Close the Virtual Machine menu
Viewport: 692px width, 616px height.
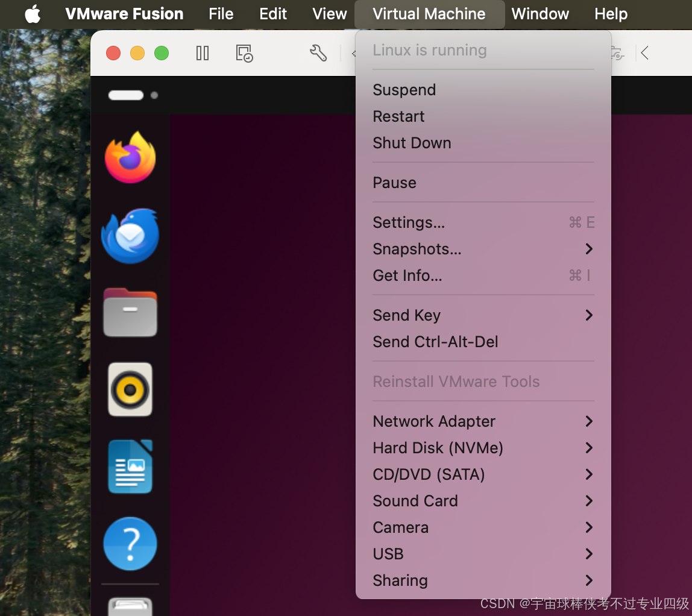(429, 14)
